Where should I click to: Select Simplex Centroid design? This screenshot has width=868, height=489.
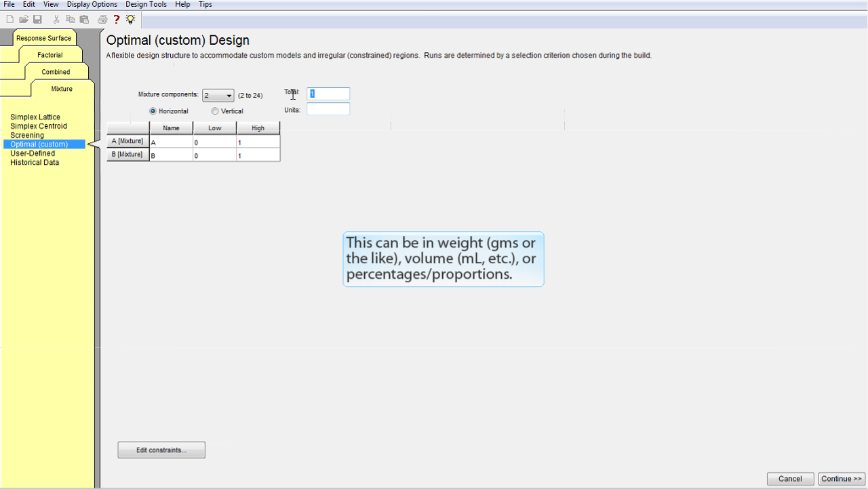(x=39, y=126)
